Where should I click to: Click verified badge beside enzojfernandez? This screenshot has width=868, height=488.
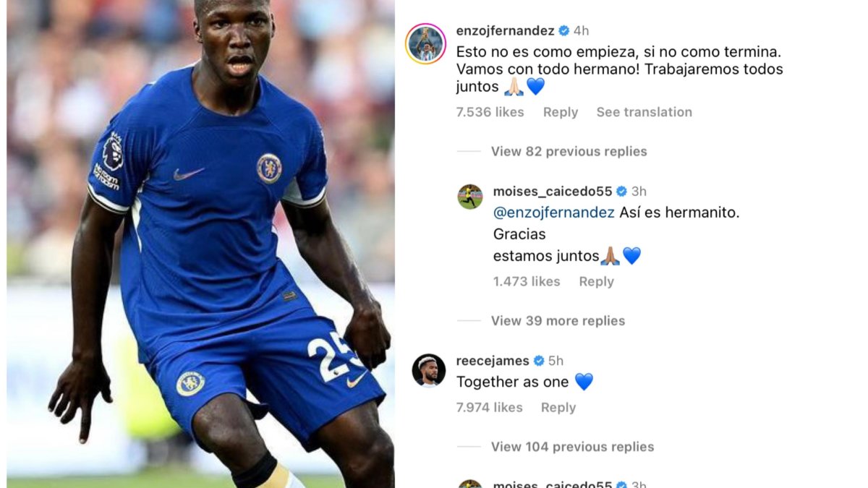pyautogui.click(x=563, y=31)
